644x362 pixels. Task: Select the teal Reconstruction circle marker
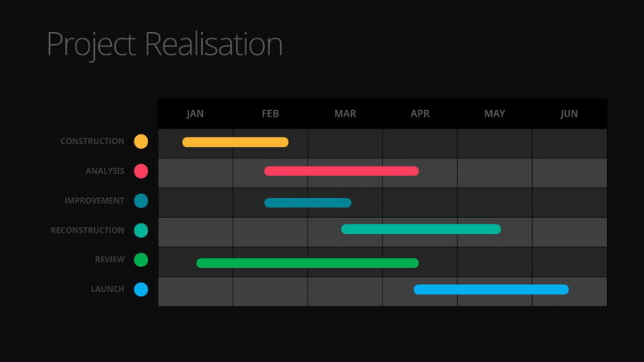coord(141,230)
